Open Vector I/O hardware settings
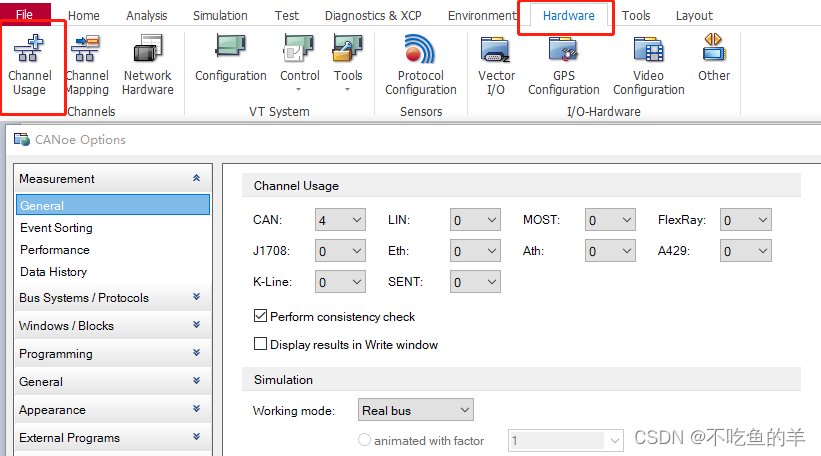Image resolution: width=821 pixels, height=456 pixels. tap(496, 65)
